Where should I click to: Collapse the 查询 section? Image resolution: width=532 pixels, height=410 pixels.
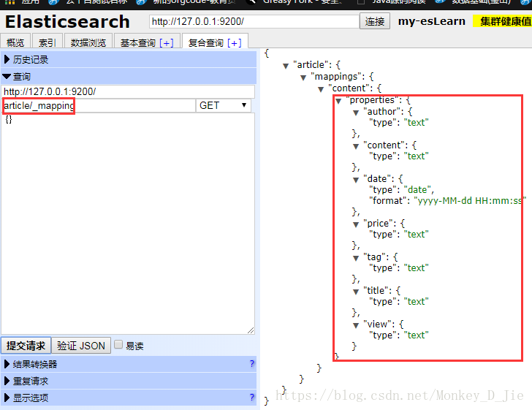(129, 76)
